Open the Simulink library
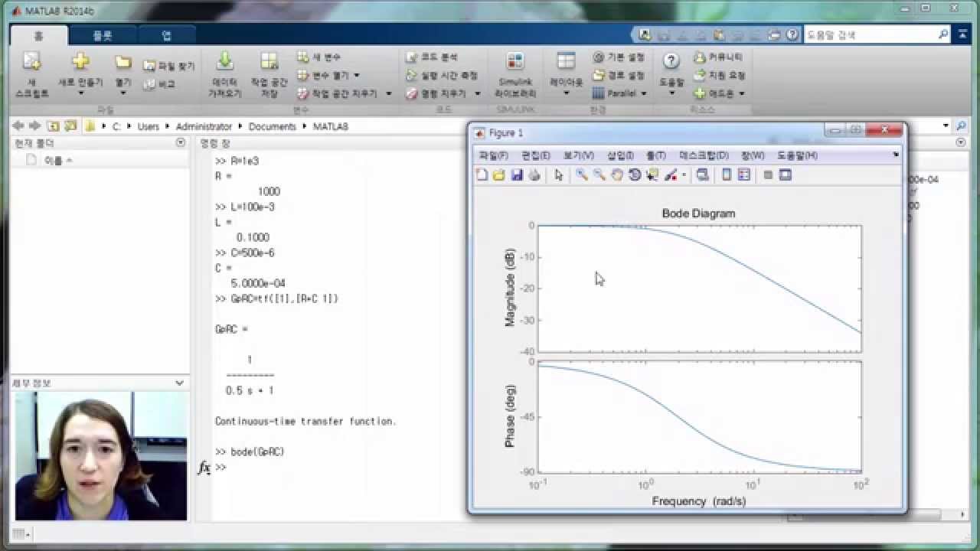Image resolution: width=980 pixels, height=551 pixels. 515,75
